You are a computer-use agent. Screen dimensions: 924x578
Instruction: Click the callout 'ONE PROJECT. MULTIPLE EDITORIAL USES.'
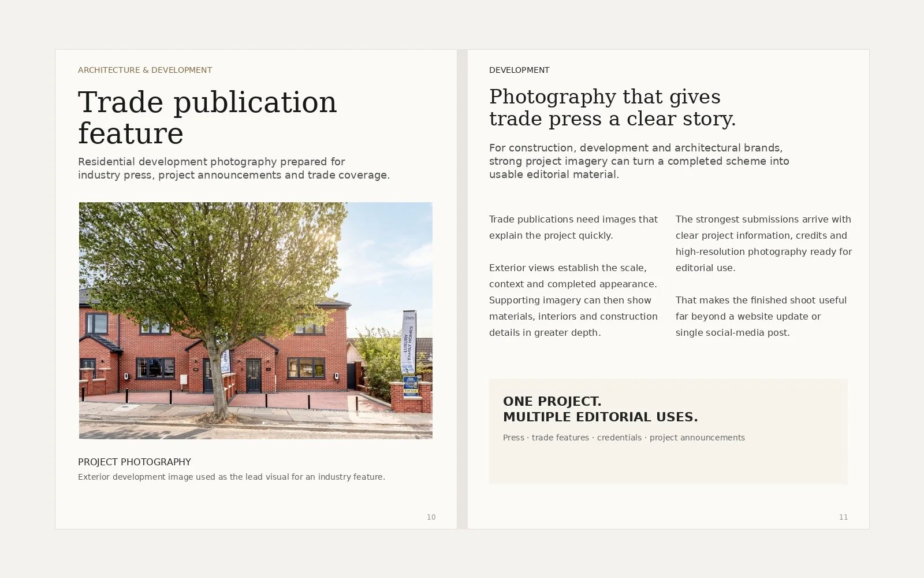(601, 409)
